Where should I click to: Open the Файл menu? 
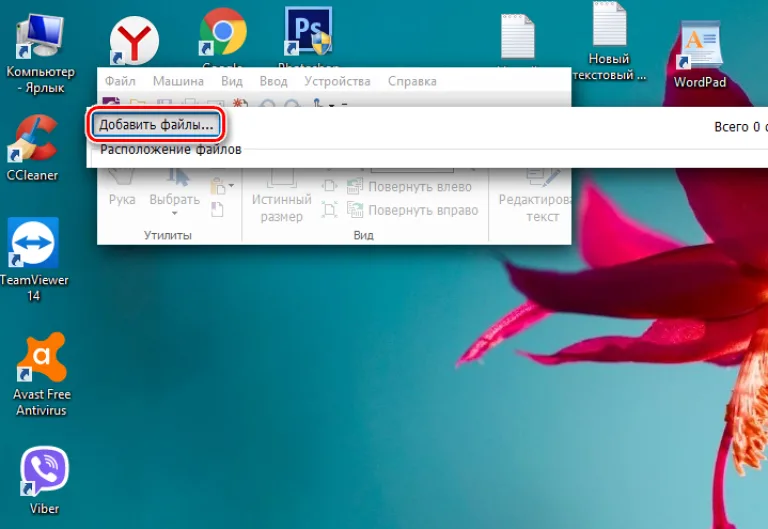(x=120, y=81)
